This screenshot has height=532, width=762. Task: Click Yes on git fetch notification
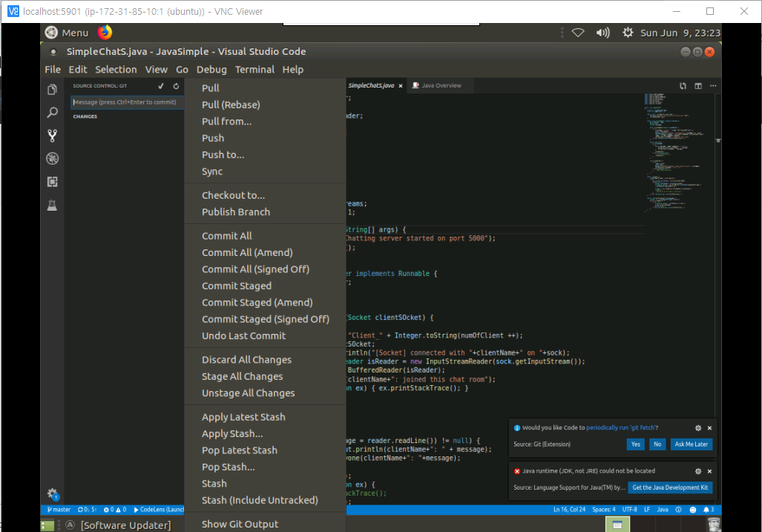636,444
